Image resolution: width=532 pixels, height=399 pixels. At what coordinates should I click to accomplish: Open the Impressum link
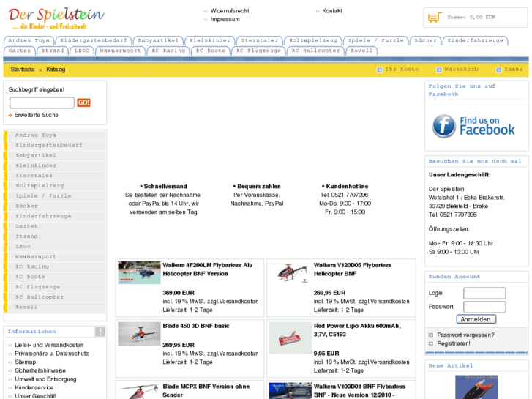coord(225,19)
